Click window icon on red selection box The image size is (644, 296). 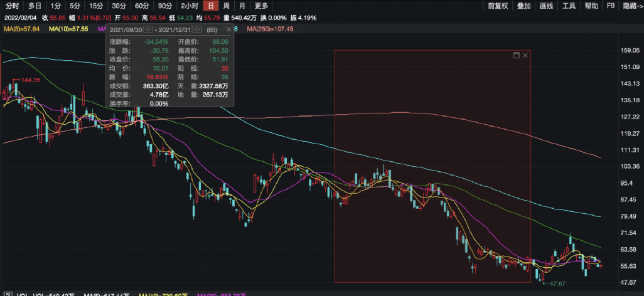tap(517, 55)
